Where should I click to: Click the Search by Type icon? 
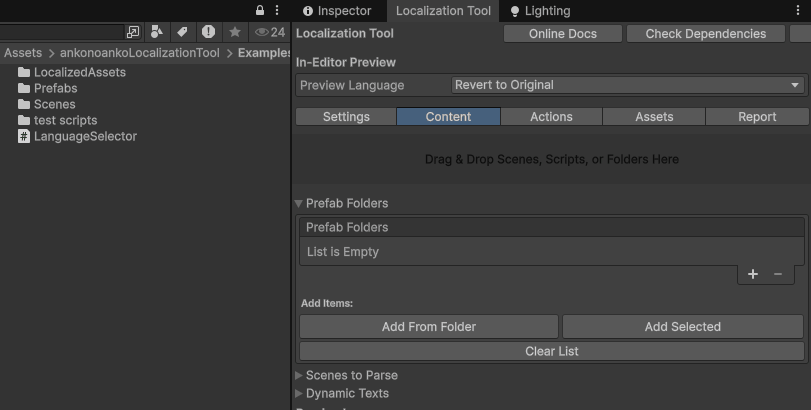click(x=157, y=32)
